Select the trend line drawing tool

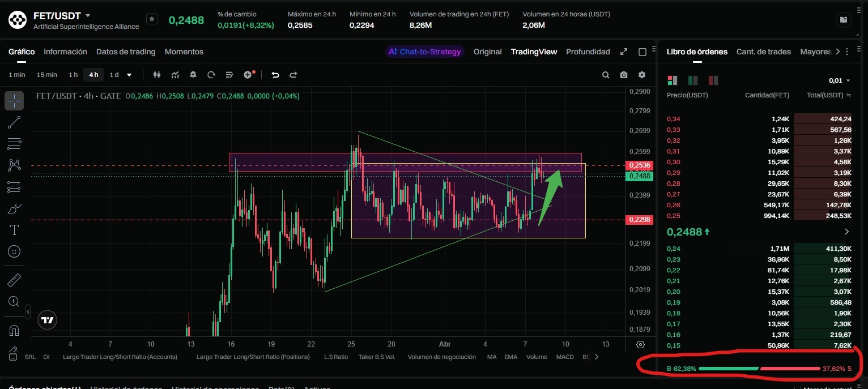click(14, 122)
